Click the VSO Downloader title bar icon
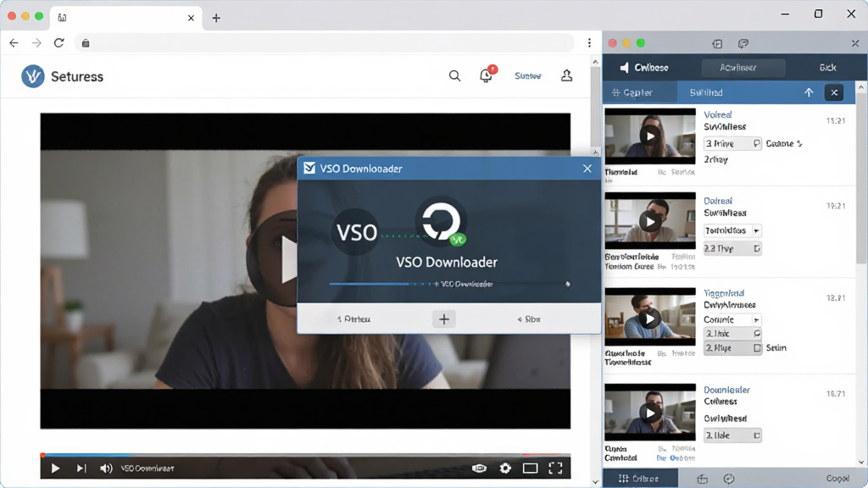Viewport: 868px width, 488px height. [309, 169]
